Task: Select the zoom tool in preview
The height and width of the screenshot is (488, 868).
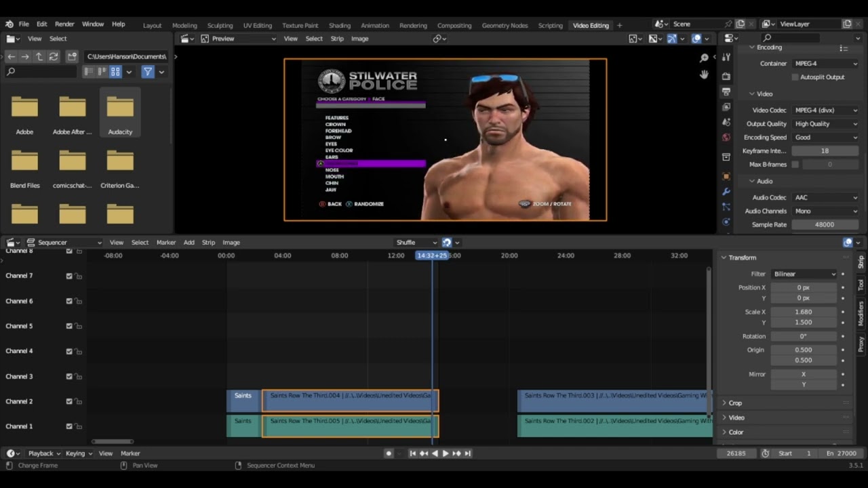Action: pos(704,58)
